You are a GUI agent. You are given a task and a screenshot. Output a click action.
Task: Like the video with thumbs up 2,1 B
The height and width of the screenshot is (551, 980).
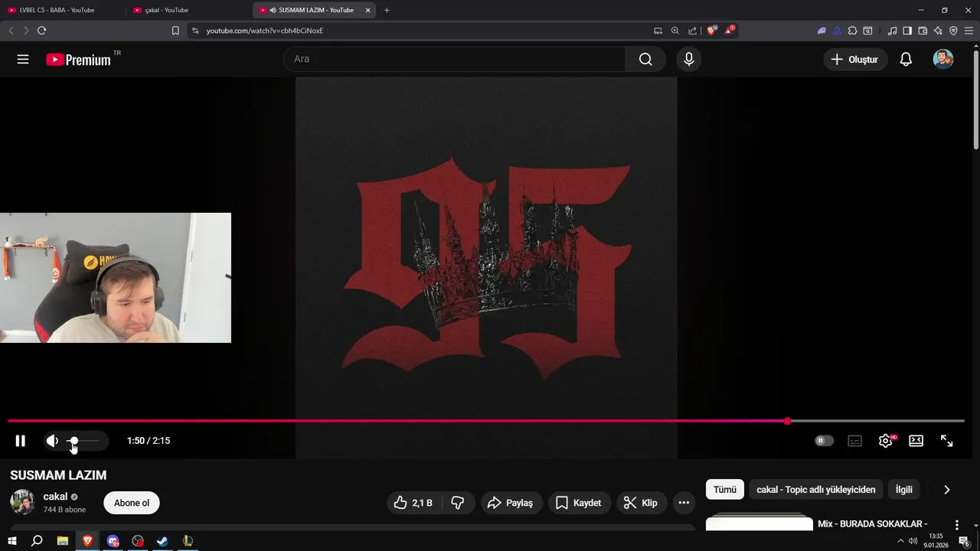(413, 503)
